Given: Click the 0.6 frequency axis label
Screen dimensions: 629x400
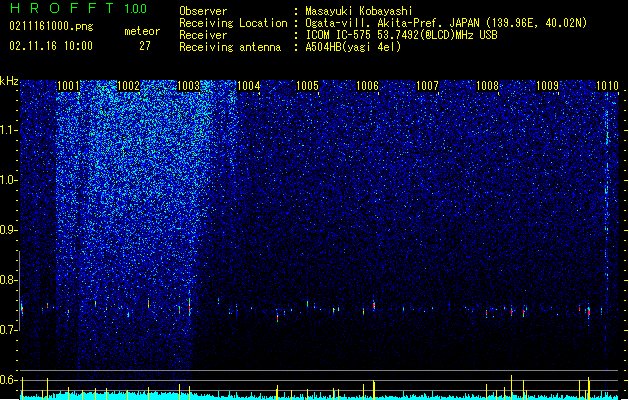Looking at the screenshot, I should (x=8, y=380).
